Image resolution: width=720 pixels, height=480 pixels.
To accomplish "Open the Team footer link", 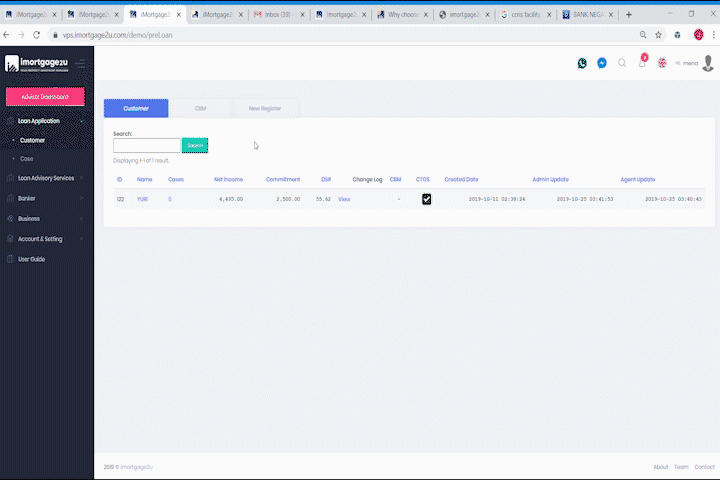I will [x=681, y=467].
